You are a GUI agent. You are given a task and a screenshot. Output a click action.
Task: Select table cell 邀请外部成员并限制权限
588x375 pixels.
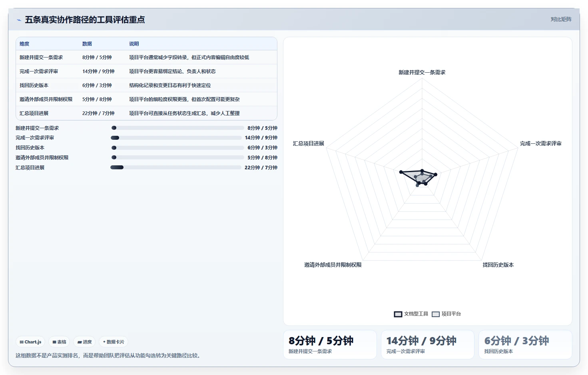46,99
